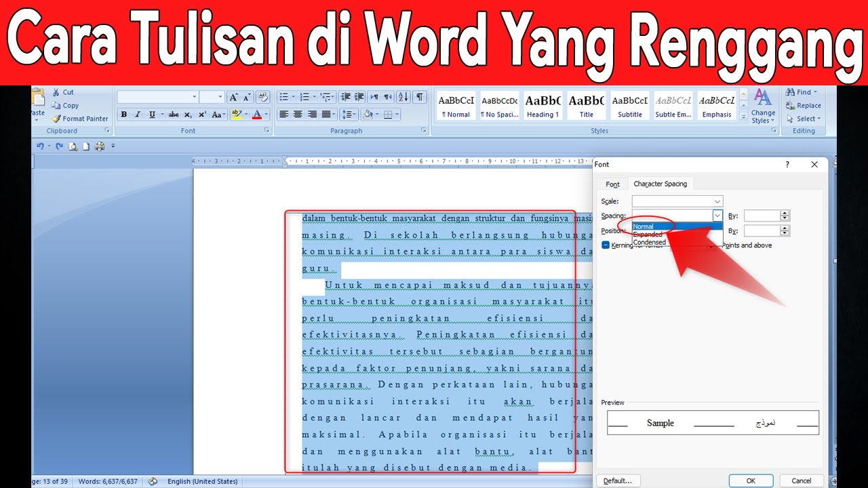Open the Scale dropdown
This screenshot has width=868, height=488.
(717, 201)
